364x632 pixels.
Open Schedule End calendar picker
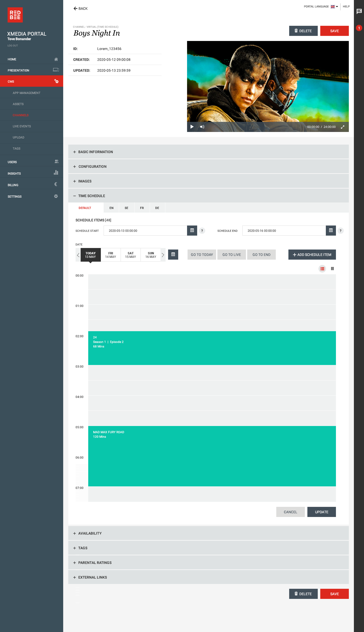[x=331, y=231]
